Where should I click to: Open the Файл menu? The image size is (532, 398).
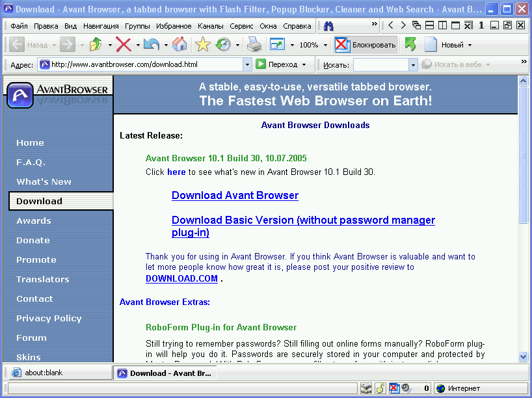[19, 26]
